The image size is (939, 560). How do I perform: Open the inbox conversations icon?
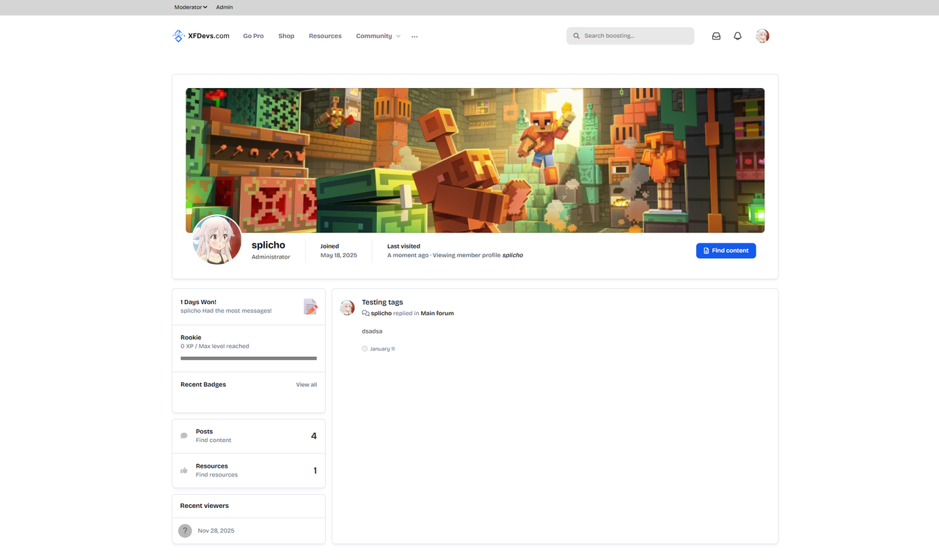point(716,36)
